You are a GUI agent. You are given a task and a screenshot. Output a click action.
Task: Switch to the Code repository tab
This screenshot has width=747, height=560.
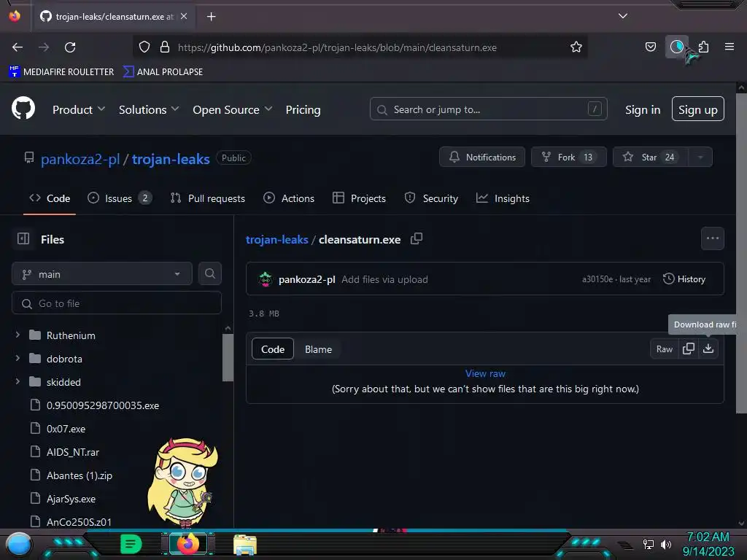(50, 198)
